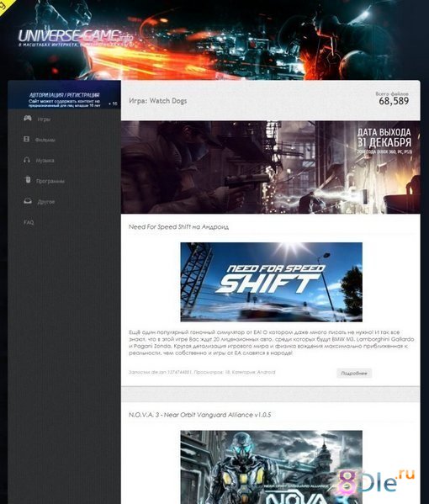Click the Need For Speed Shift cover image

pyautogui.click(x=272, y=282)
